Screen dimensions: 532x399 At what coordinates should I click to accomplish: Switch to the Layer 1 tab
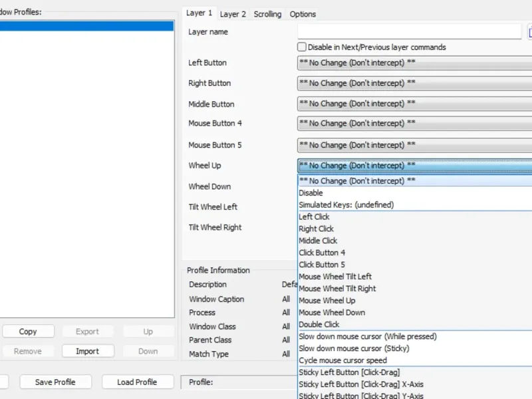[x=199, y=13]
